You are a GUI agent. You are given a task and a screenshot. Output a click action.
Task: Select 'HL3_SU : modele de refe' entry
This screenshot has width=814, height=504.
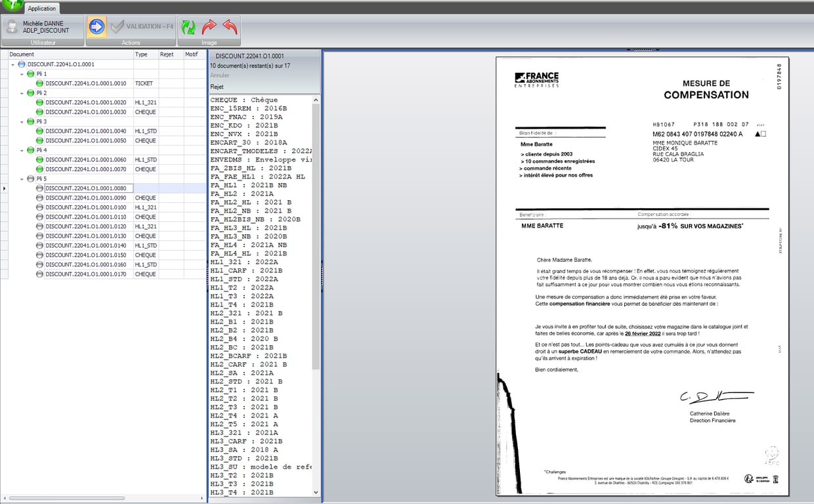coord(261,467)
